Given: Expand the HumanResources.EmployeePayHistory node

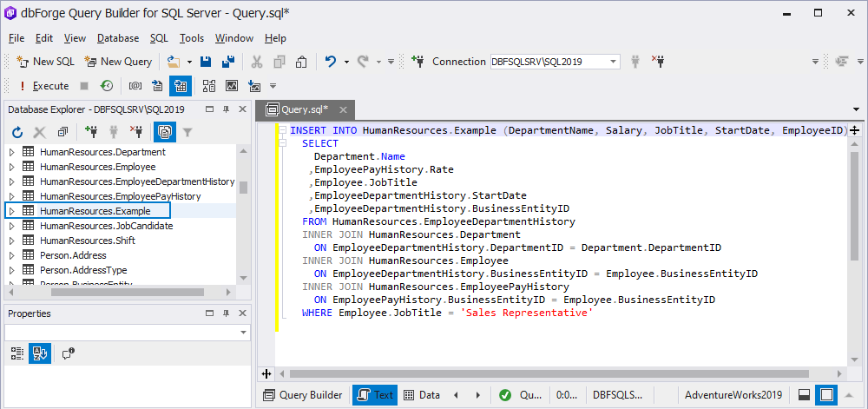Looking at the screenshot, I should point(11,196).
